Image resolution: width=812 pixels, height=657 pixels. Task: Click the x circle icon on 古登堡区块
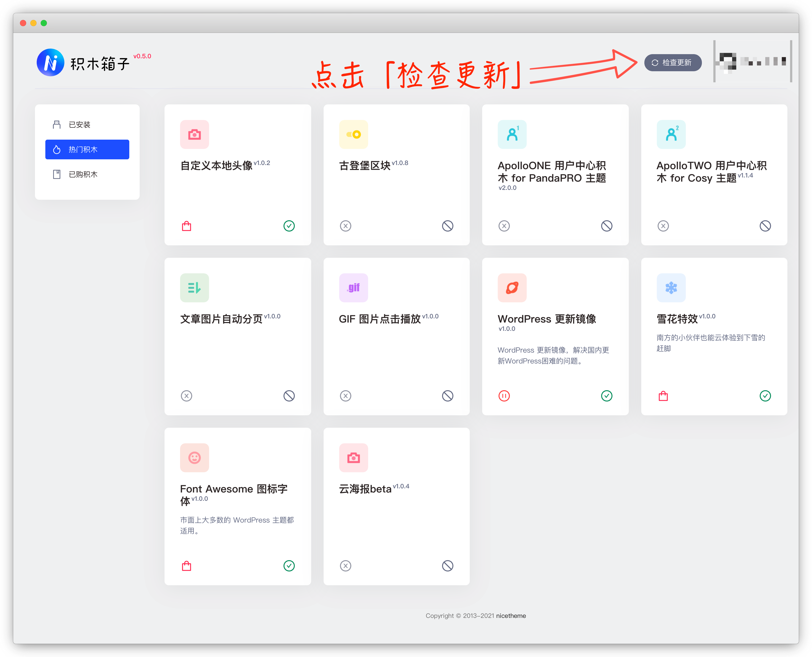[346, 226]
